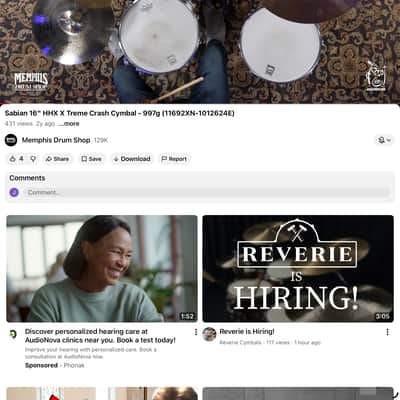Open options menu for Reverie is Hiring video
The image size is (400, 400).
click(387, 332)
